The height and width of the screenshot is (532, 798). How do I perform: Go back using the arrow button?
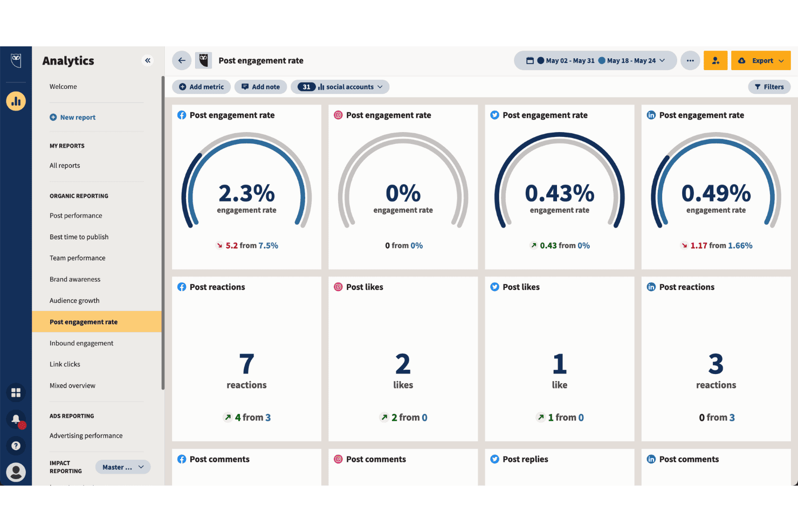(x=182, y=60)
